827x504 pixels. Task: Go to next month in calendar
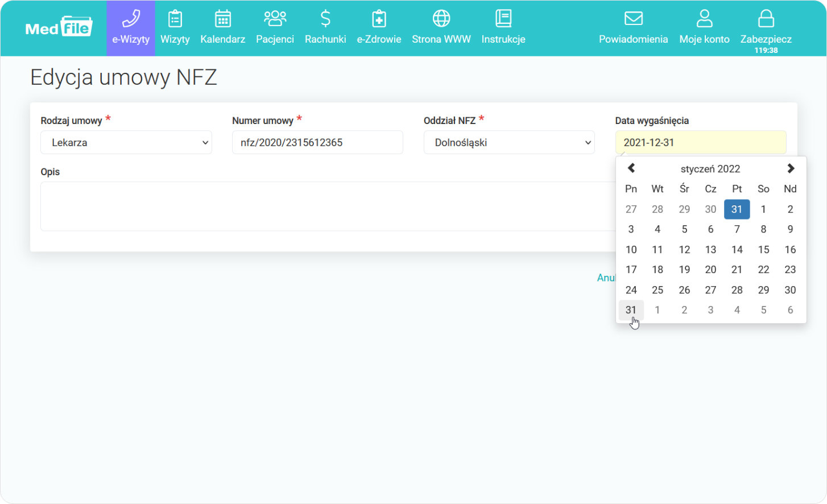[x=791, y=168]
